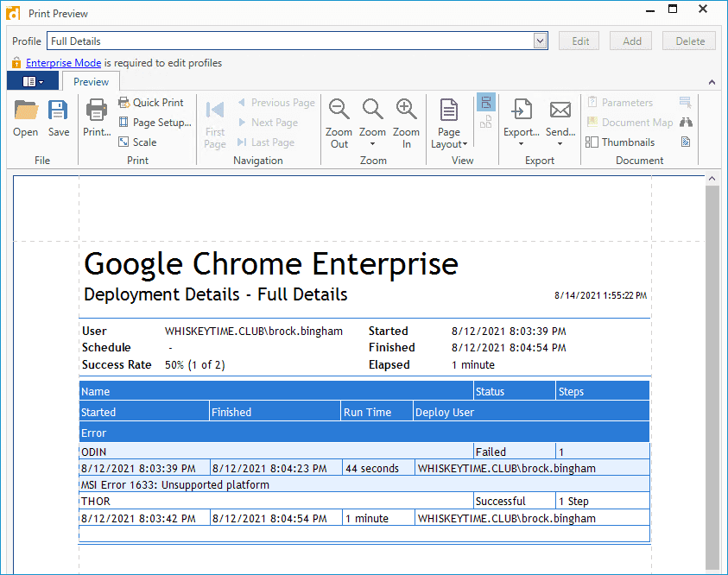This screenshot has width=728, height=575.
Task: Toggle the Document Map panel
Action: [x=630, y=123]
